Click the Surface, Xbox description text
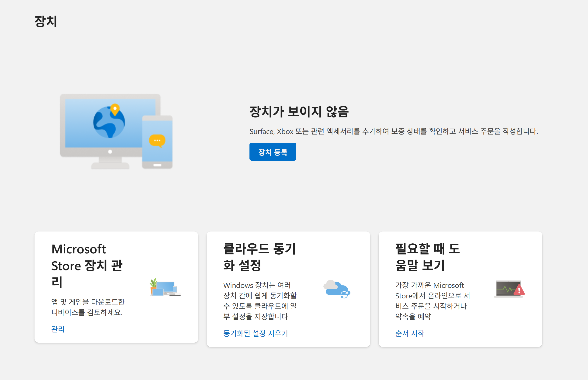 coord(394,131)
